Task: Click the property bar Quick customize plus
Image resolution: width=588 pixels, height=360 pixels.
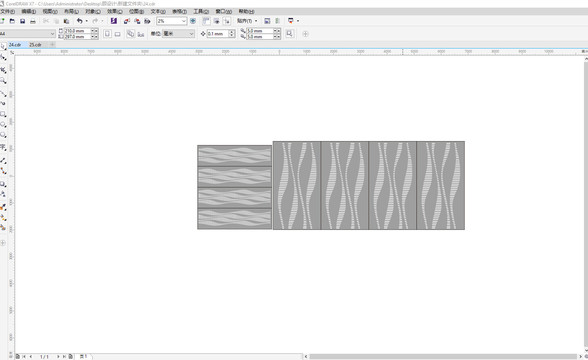Action: [305, 34]
